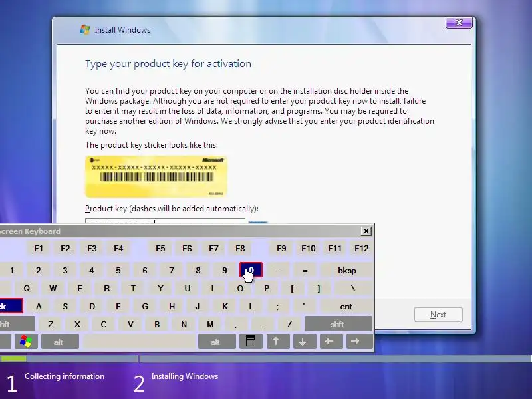The width and height of the screenshot is (532, 399).
Task: Click the alt key beside the Windows key
Action: coord(60,342)
